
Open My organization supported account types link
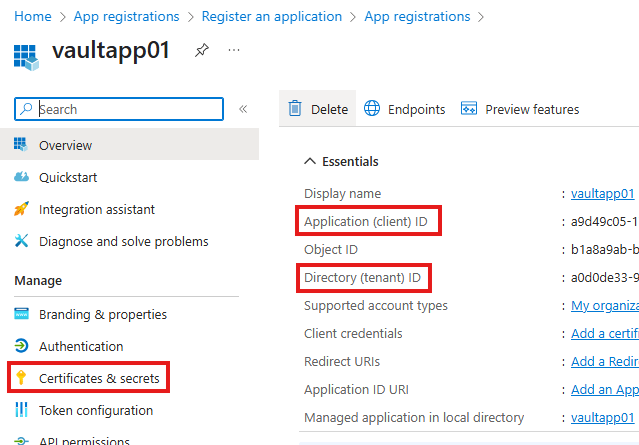(x=605, y=306)
